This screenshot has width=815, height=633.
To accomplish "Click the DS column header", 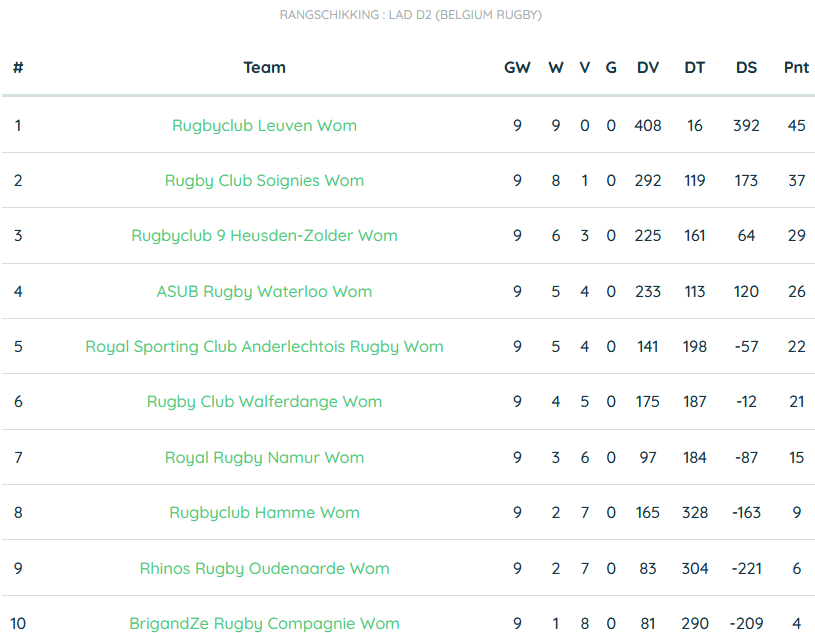I will (746, 68).
